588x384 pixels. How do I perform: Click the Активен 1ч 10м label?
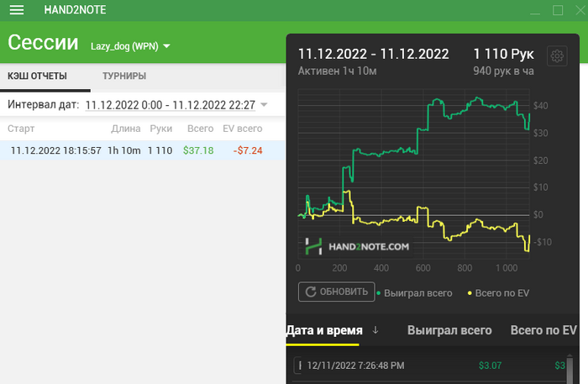337,71
